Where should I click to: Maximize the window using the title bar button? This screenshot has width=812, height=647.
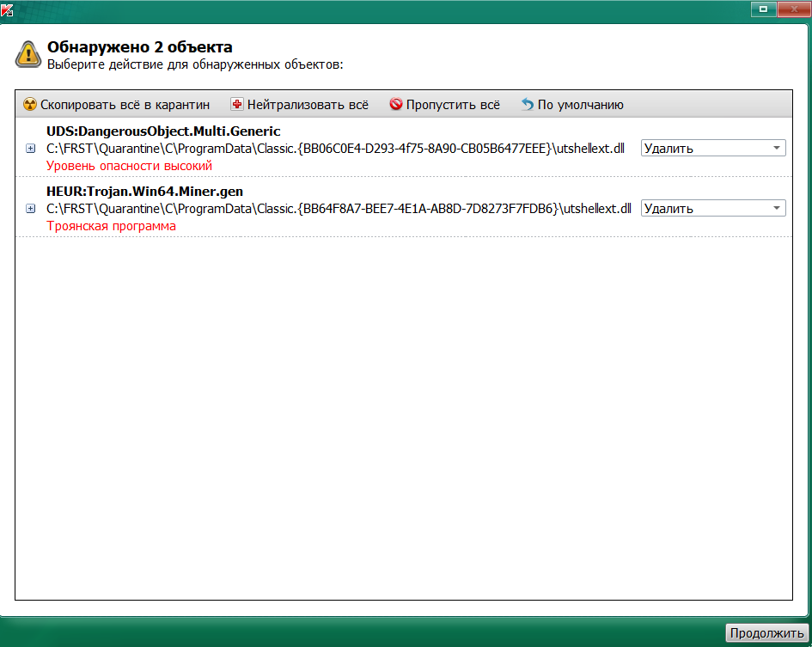[x=763, y=9]
